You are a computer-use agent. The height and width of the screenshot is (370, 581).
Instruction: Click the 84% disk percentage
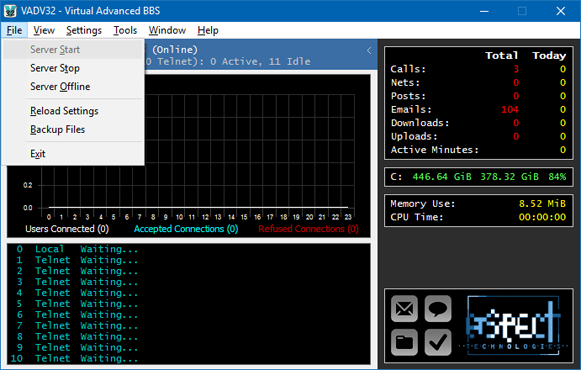(557, 177)
